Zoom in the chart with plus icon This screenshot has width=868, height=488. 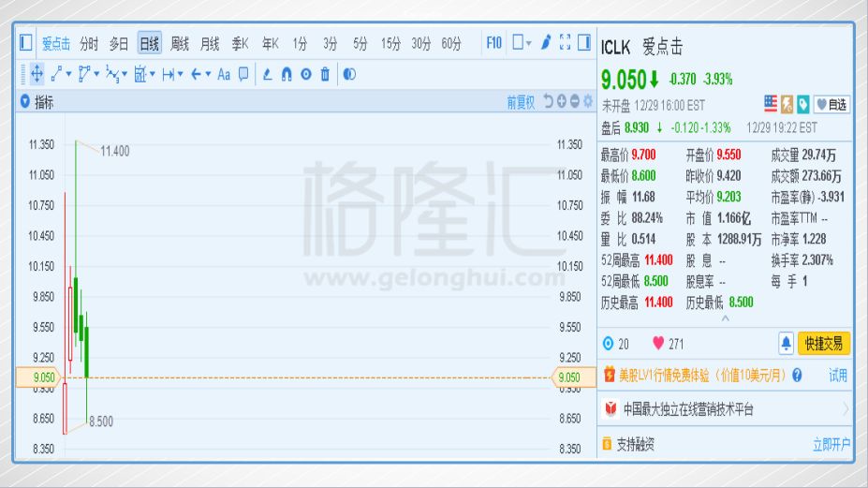coord(561,101)
